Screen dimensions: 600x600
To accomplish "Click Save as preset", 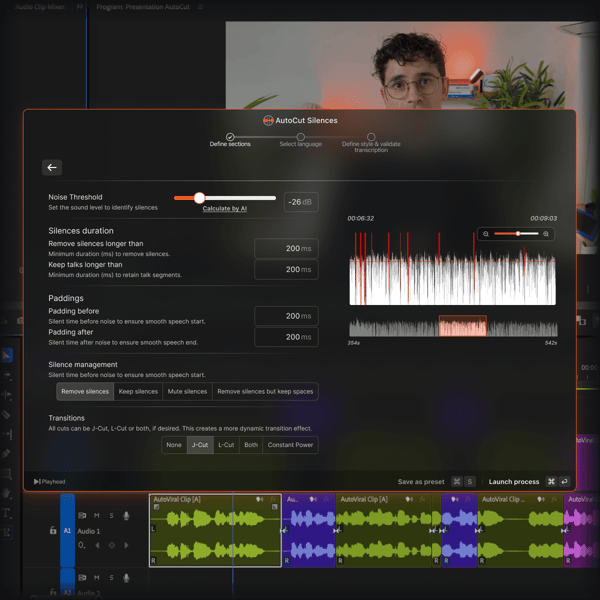I will click(421, 482).
